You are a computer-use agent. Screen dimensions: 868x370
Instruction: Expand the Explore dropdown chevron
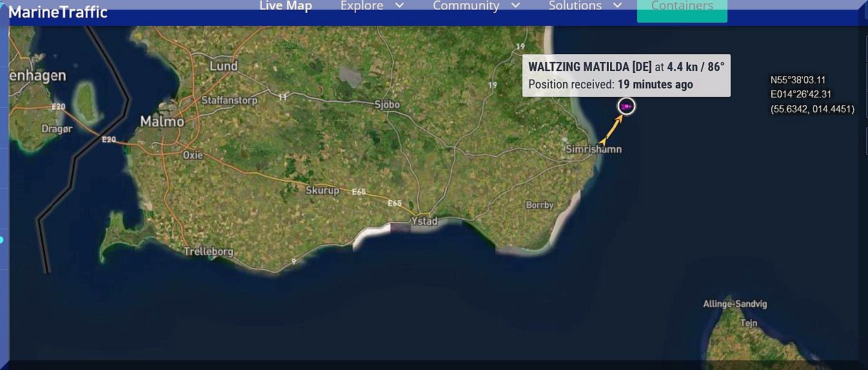point(399,6)
